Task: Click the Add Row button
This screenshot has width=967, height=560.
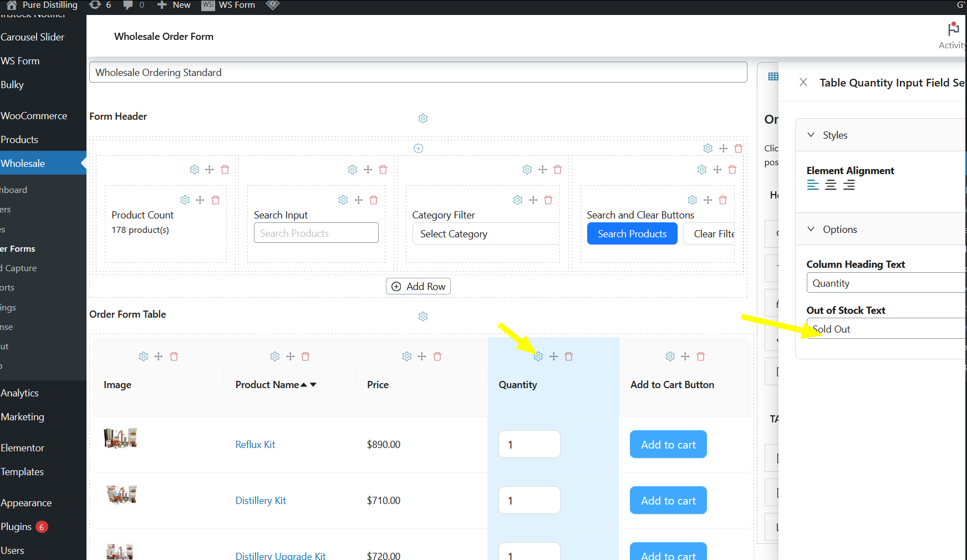Action: tap(418, 287)
